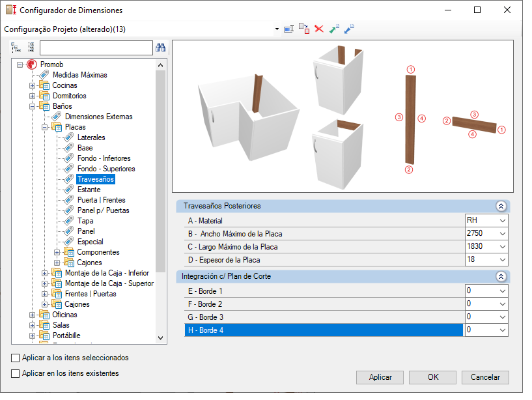Select Montaje de la Caja - Superior item
Image resolution: width=532 pixels, height=400 pixels.
pos(109,283)
